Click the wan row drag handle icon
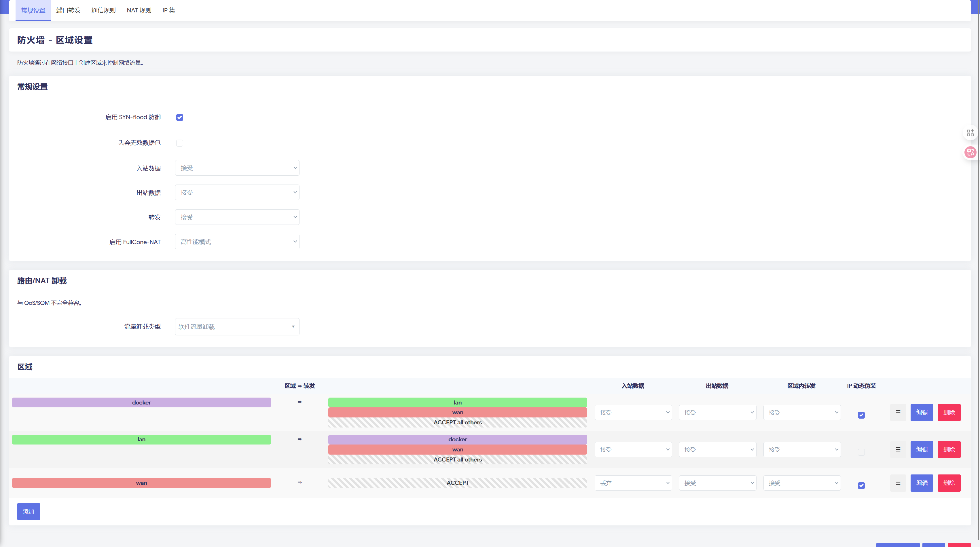Screen dimensions: 980x547 tap(898, 483)
